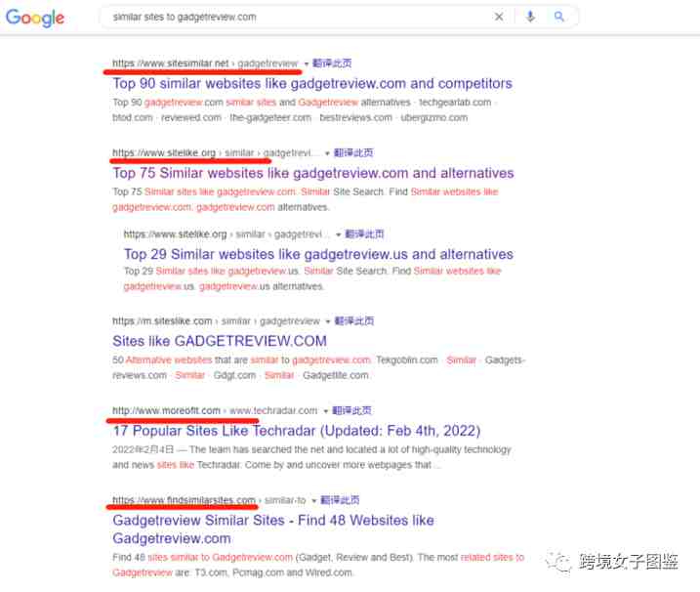Screen dimensions: 700x592
Task: Click the https://www.sitesimilar.net URL text
Action: click(171, 63)
